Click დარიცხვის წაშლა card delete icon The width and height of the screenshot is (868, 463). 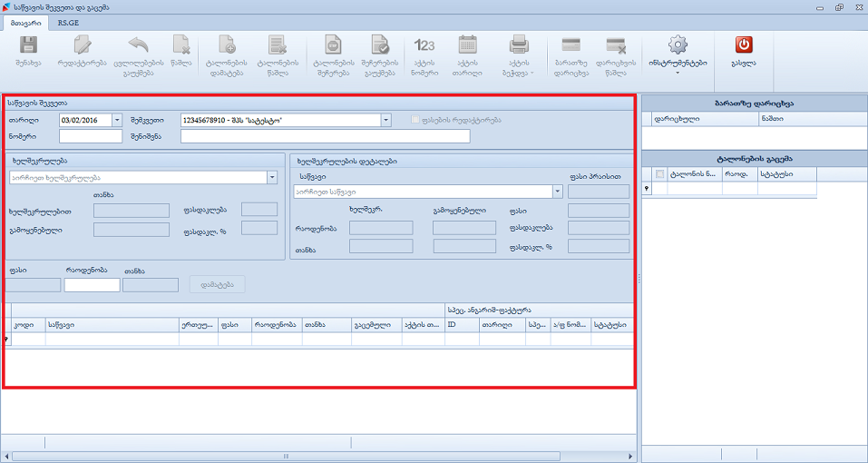(x=616, y=44)
